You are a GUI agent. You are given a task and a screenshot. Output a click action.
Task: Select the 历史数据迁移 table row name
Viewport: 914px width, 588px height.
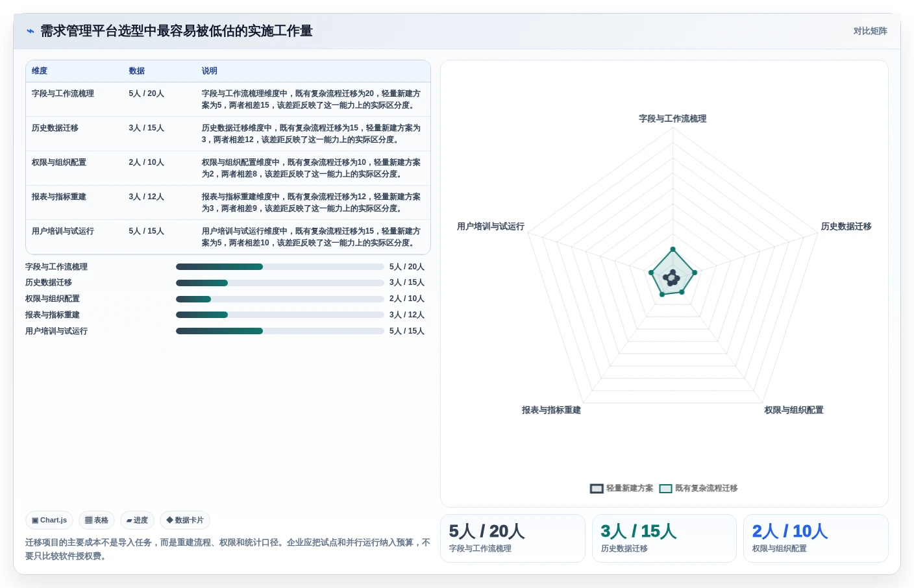click(x=55, y=128)
